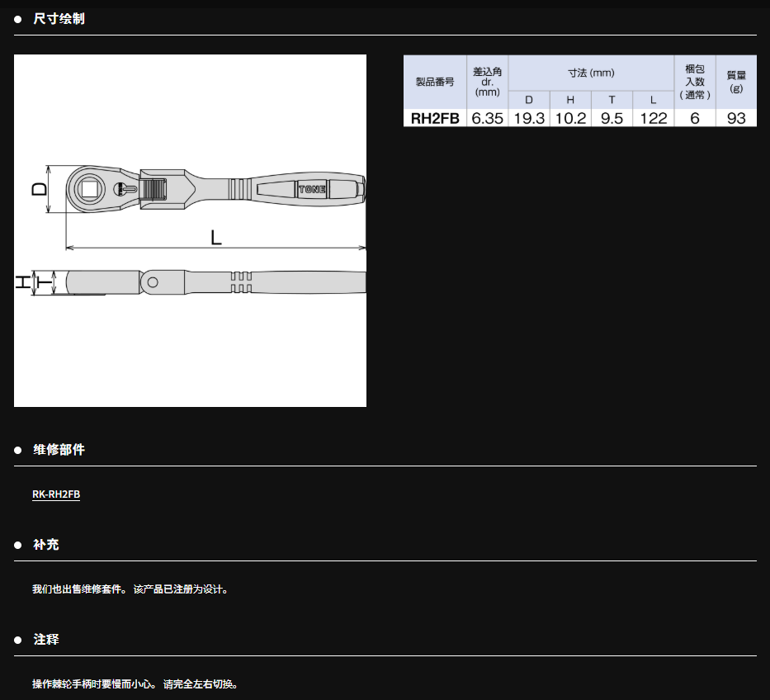Click the bullet icon beside 补充
This screenshot has width=770, height=700.
click(x=18, y=545)
